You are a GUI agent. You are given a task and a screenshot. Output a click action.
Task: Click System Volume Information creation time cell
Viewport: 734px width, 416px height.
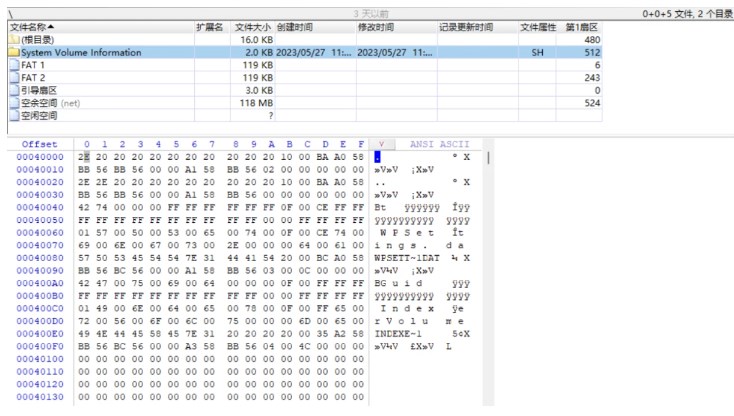click(x=314, y=52)
